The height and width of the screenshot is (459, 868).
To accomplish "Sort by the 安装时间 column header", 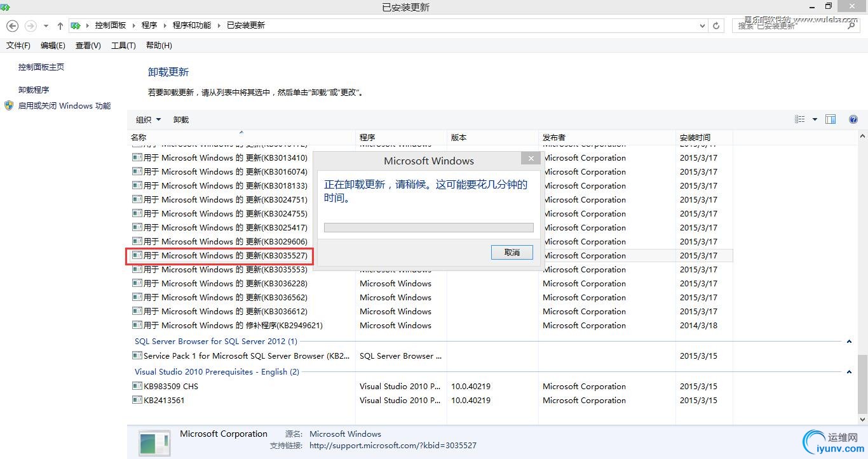I will tap(704, 138).
